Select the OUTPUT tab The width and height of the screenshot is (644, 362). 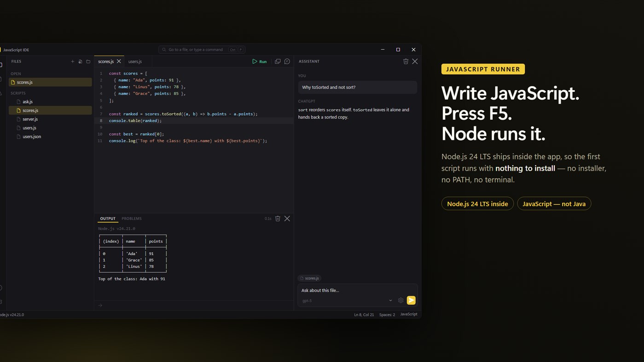point(108,218)
